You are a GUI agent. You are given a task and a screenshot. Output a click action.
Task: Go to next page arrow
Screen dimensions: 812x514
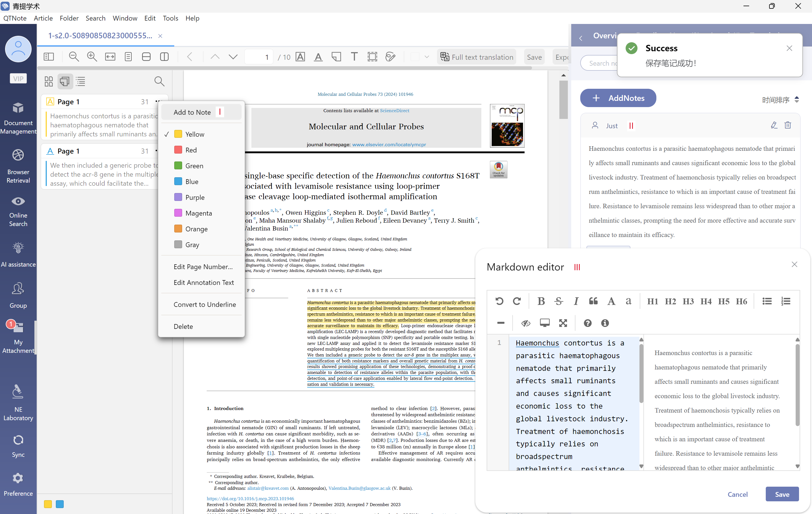tap(233, 57)
